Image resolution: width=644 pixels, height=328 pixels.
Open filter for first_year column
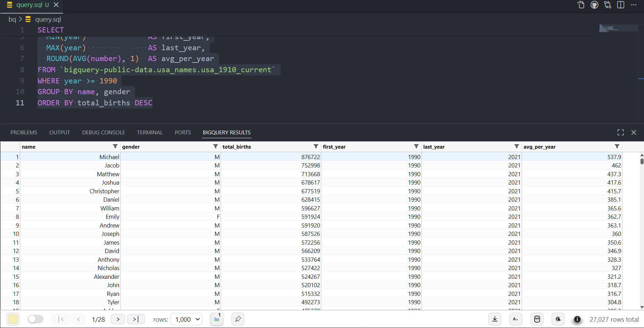[x=416, y=146]
